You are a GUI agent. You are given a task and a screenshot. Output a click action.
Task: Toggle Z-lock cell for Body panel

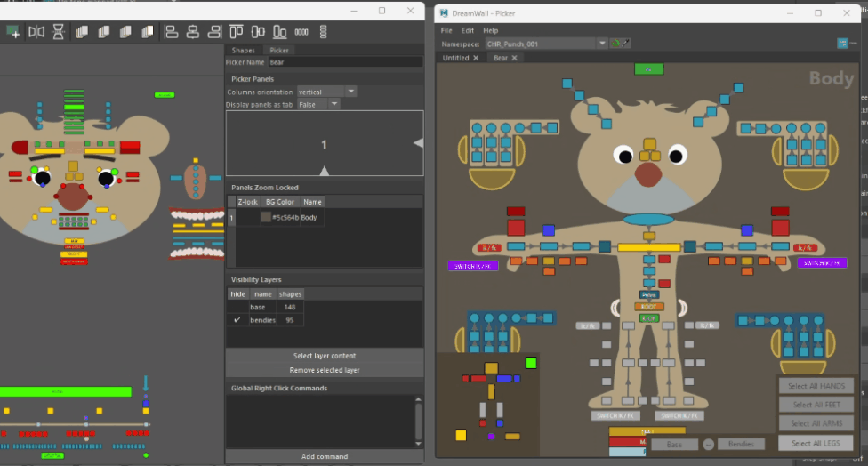pyautogui.click(x=247, y=218)
